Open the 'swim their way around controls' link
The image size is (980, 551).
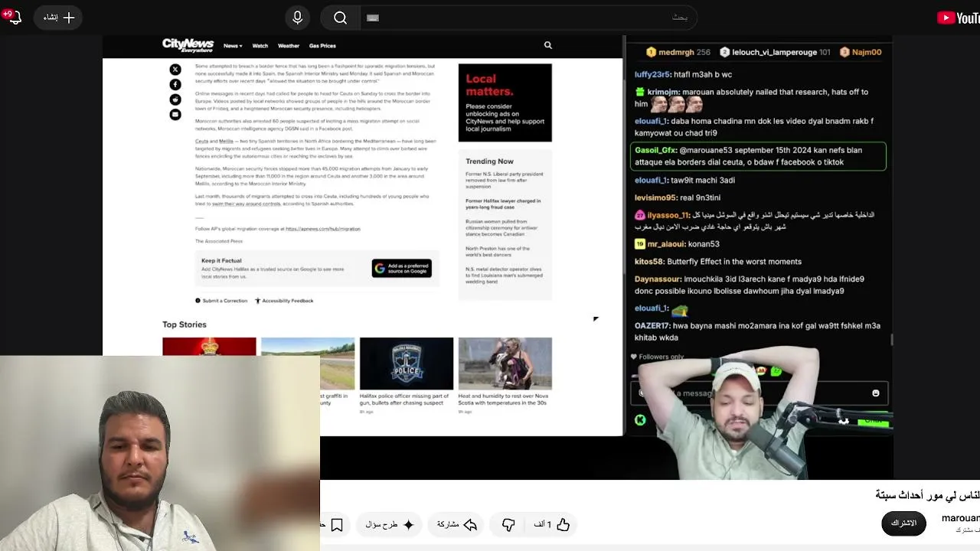coord(247,204)
